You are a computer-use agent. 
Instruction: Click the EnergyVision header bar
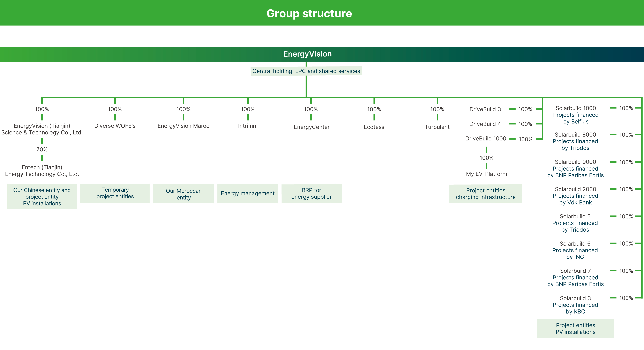(x=307, y=54)
